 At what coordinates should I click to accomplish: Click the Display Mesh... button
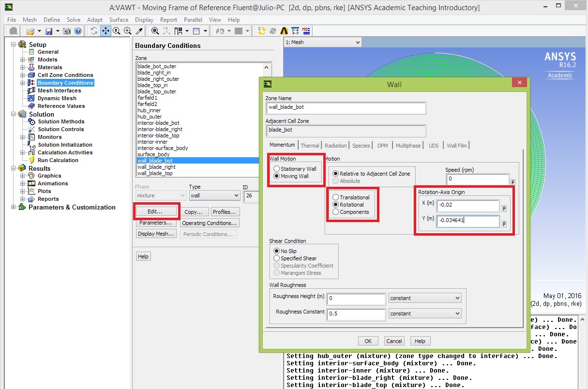point(155,234)
